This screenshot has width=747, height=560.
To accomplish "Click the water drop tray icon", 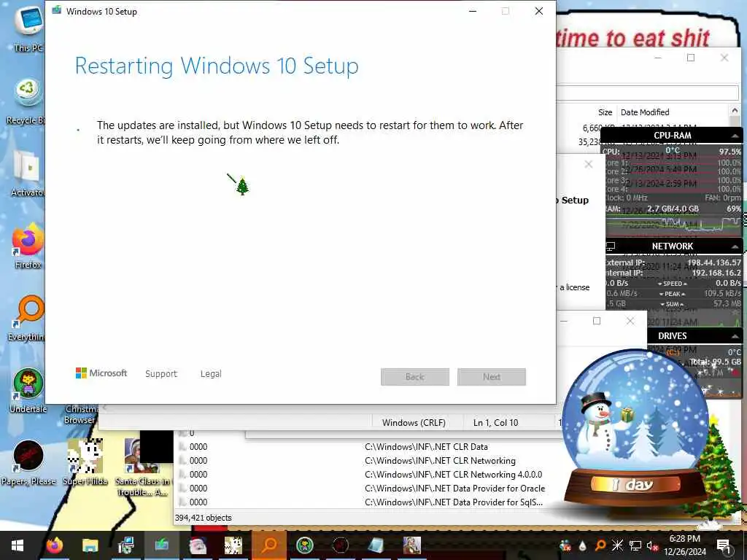I will point(582,545).
